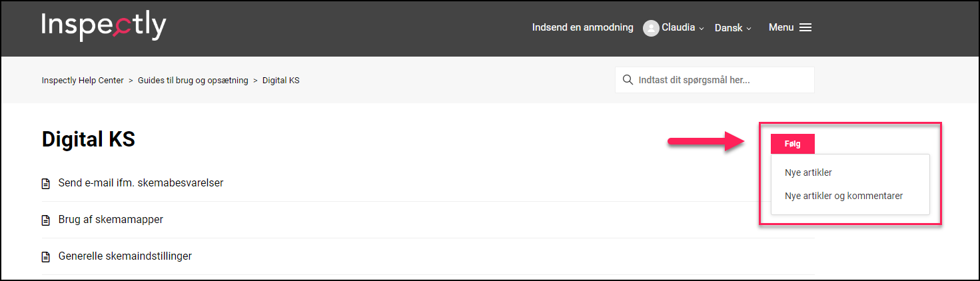Open Inspectly Help Center breadcrumb
Viewport: 980px width, 281px height.
83,81
